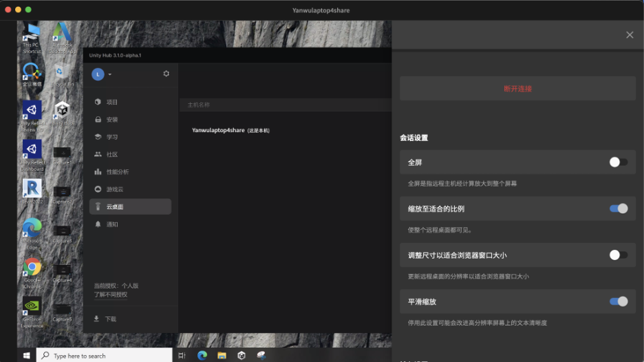This screenshot has height=362, width=644.
Task: Open the Unity Hub desktop shortcut
Action: (x=63, y=113)
